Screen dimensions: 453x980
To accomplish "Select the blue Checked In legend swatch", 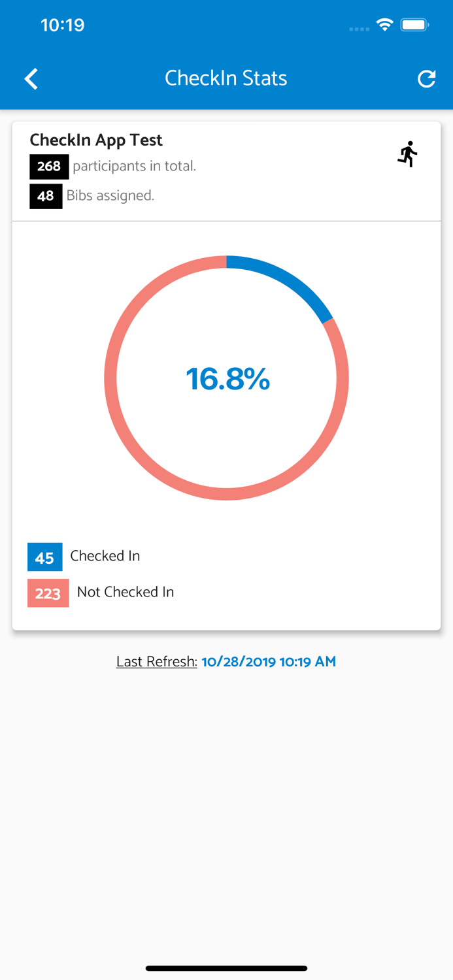I will (44, 557).
